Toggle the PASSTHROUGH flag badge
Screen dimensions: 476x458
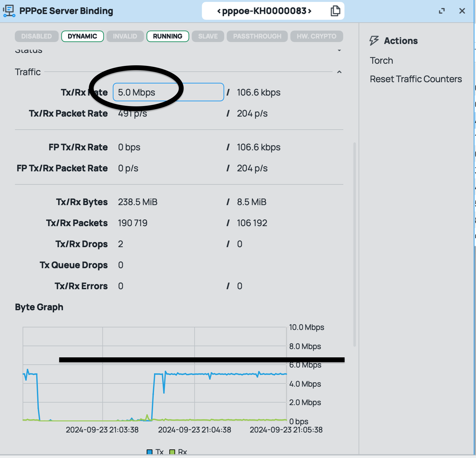tap(257, 36)
